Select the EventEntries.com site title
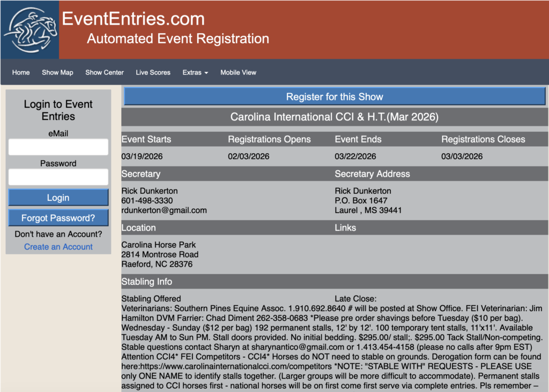This screenshot has height=392, width=549. coord(133,19)
